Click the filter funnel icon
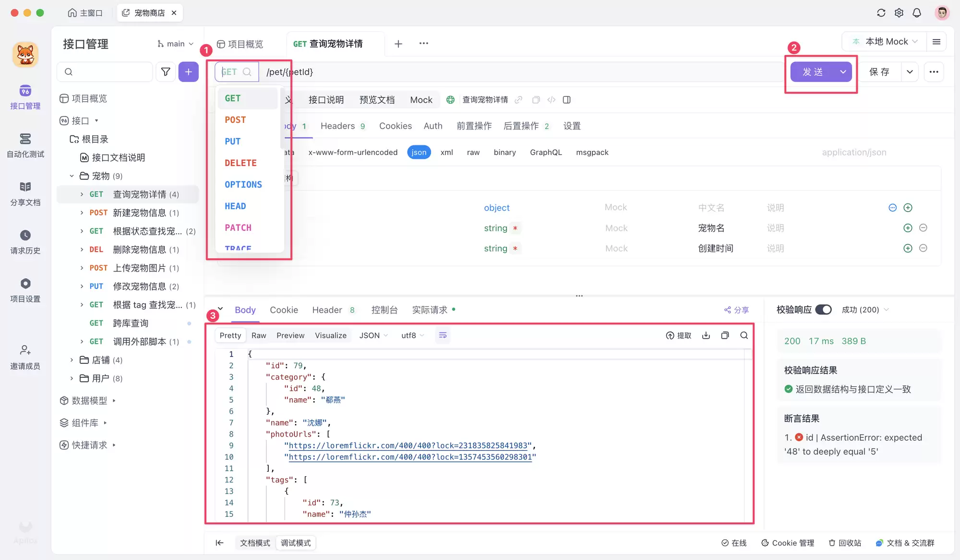This screenshot has height=560, width=960. pyautogui.click(x=166, y=72)
